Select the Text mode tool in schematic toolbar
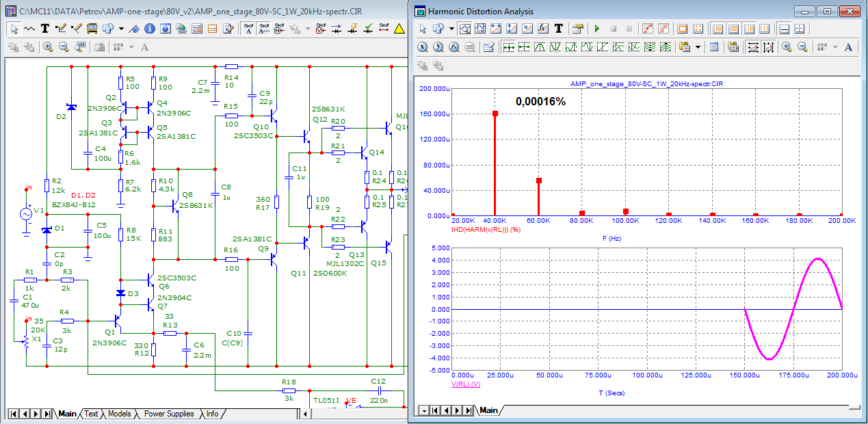 point(44,29)
